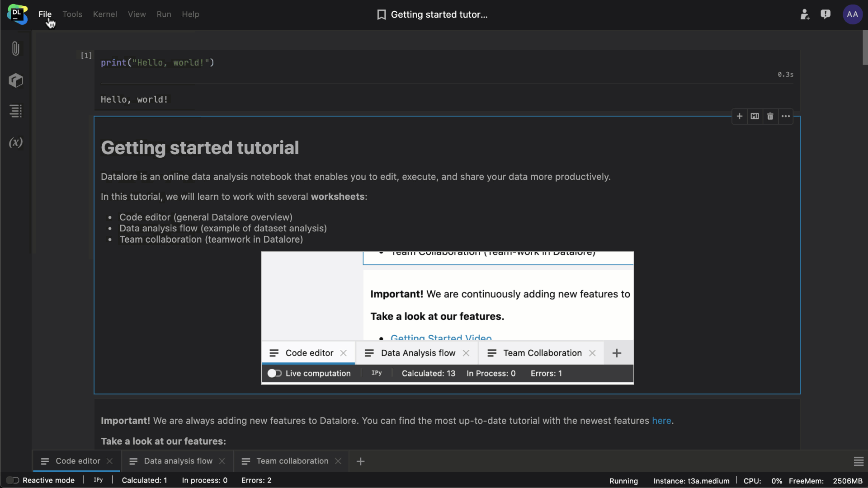Open the File menu

click(x=45, y=14)
